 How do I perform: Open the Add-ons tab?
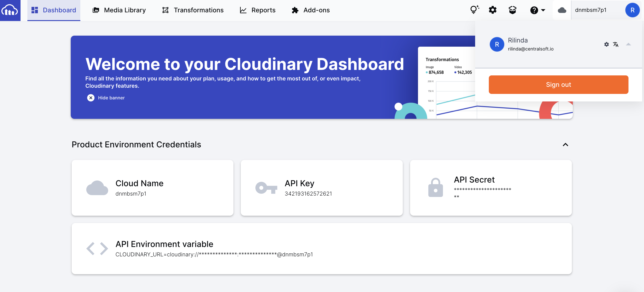pos(311,10)
